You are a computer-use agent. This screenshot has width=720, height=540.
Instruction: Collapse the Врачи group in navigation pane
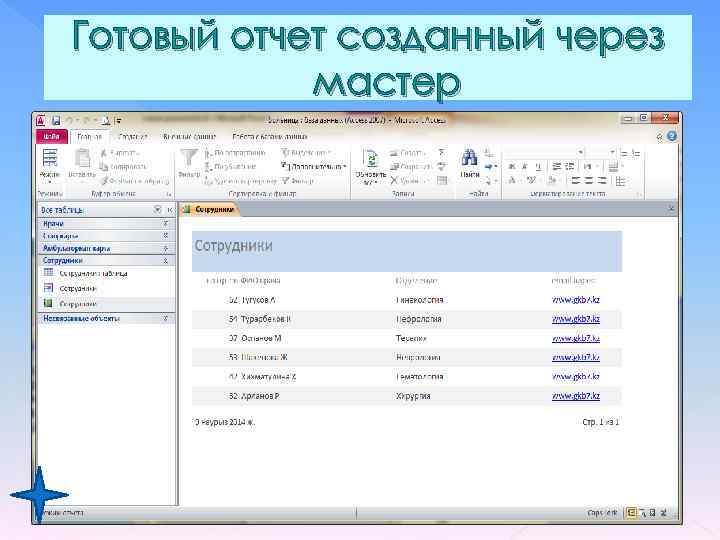pyautogui.click(x=165, y=224)
